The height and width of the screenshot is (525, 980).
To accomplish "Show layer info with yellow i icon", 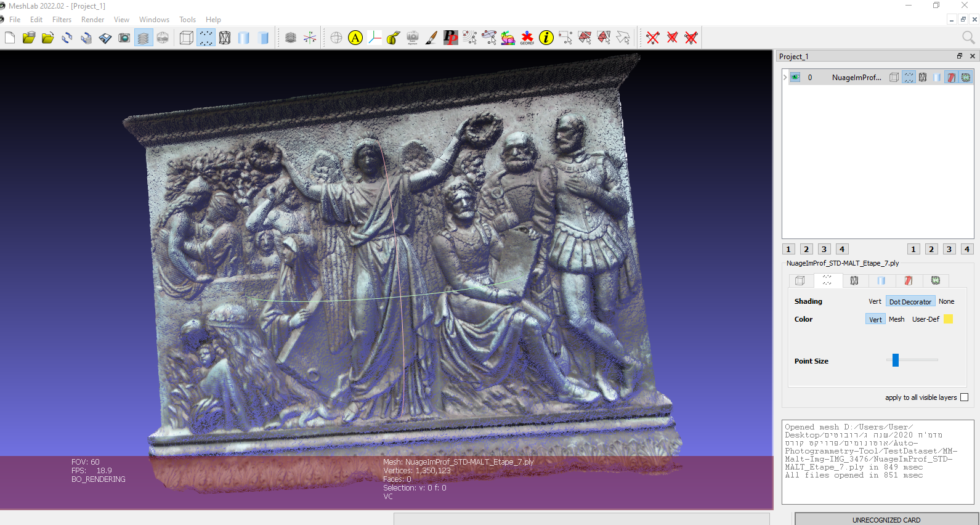I will click(546, 38).
